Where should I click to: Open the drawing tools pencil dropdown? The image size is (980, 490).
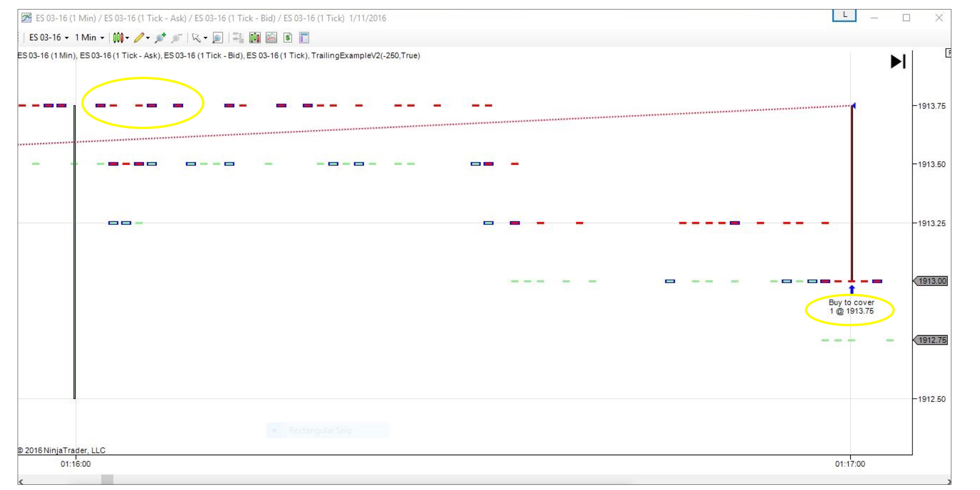(141, 38)
